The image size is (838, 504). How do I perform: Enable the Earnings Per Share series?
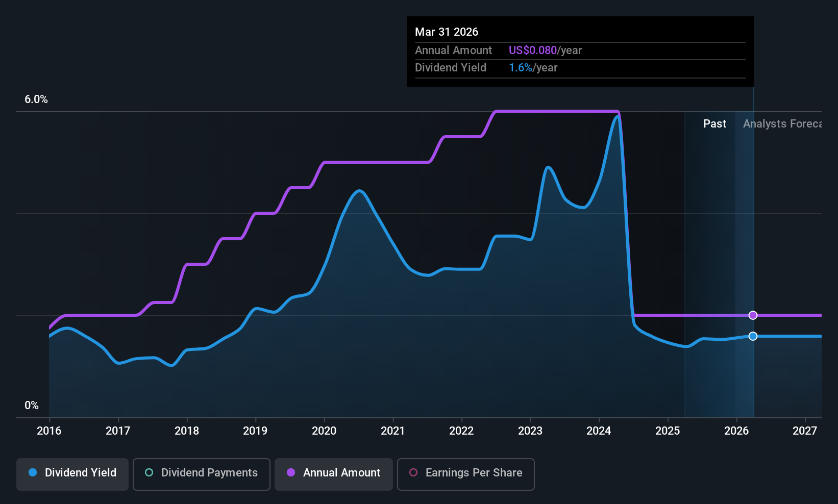coord(466,474)
